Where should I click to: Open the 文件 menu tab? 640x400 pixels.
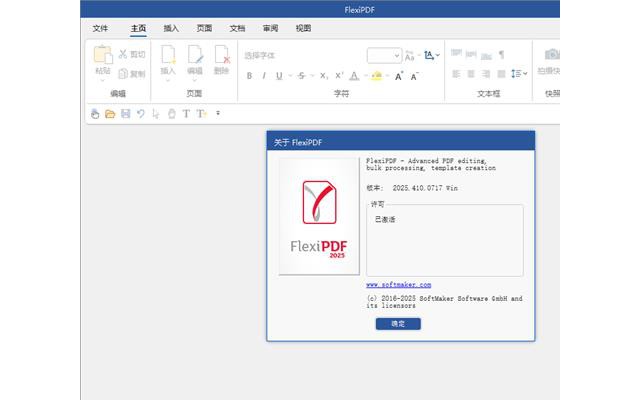click(x=100, y=28)
